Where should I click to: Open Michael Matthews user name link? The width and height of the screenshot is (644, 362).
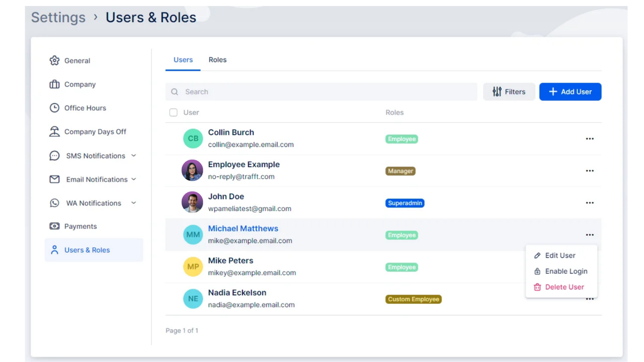pos(243,229)
